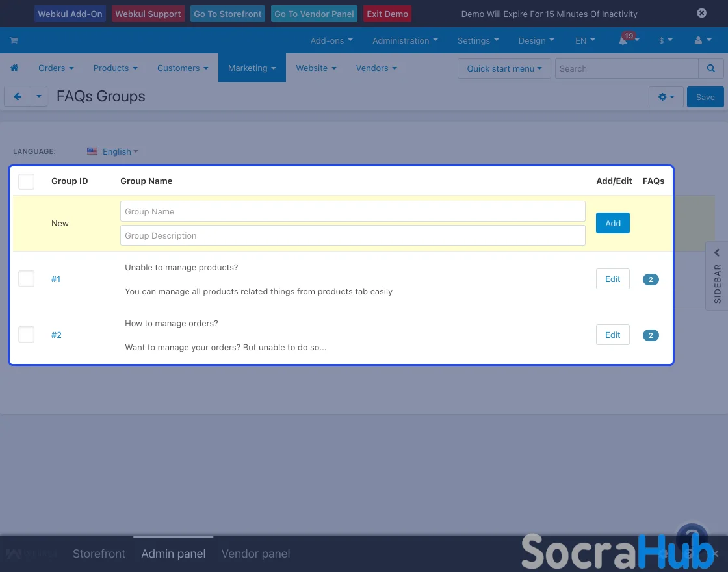The width and height of the screenshot is (728, 572).
Task: Click the shopping cart icon
Action: tap(14, 40)
